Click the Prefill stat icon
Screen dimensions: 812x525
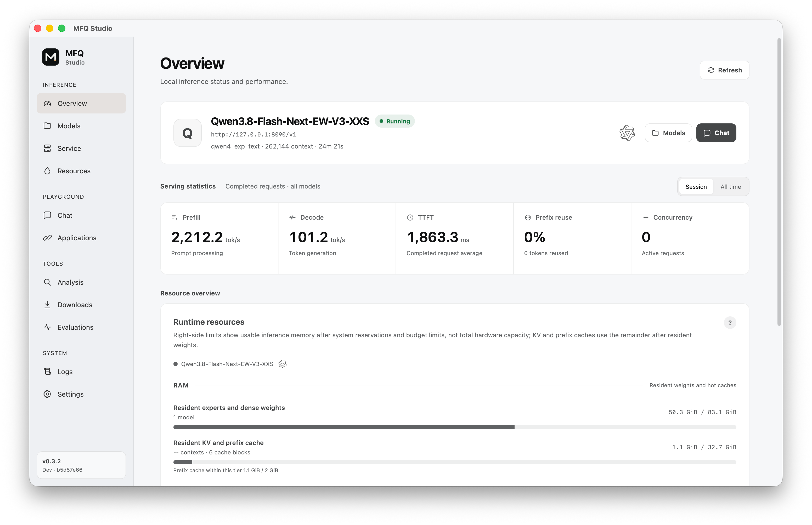click(x=174, y=217)
